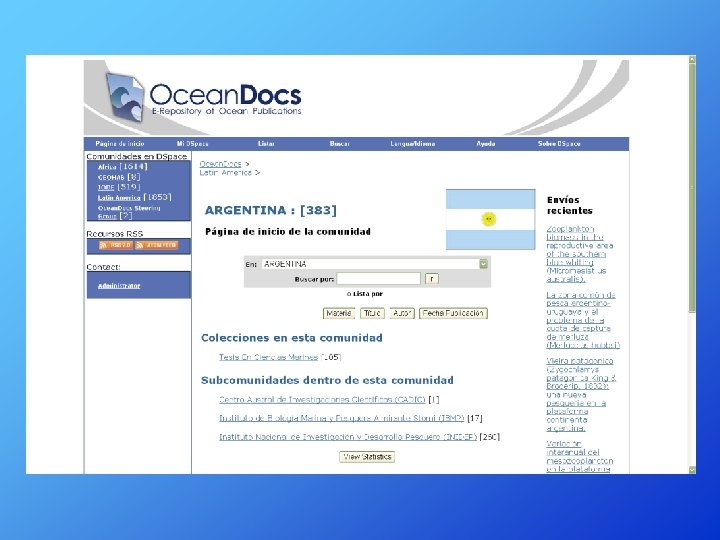
Task: Click the vertical scrollbar thumb
Action: [x=692, y=188]
